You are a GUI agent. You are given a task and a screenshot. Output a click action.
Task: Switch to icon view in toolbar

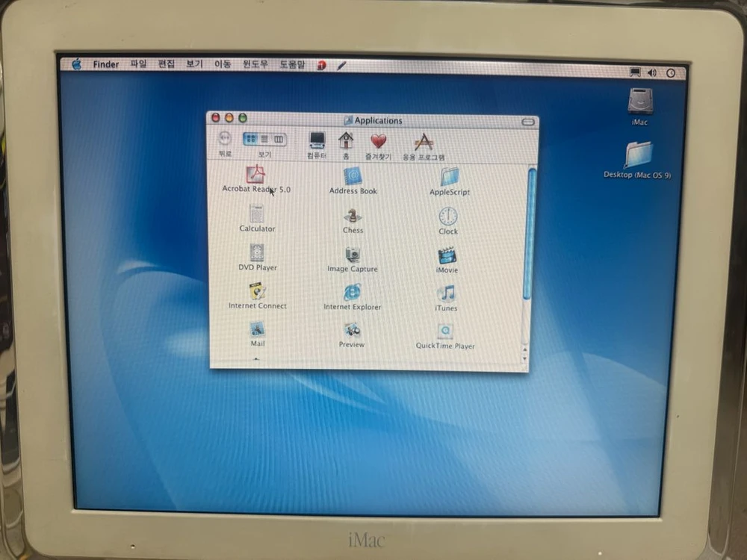point(250,139)
